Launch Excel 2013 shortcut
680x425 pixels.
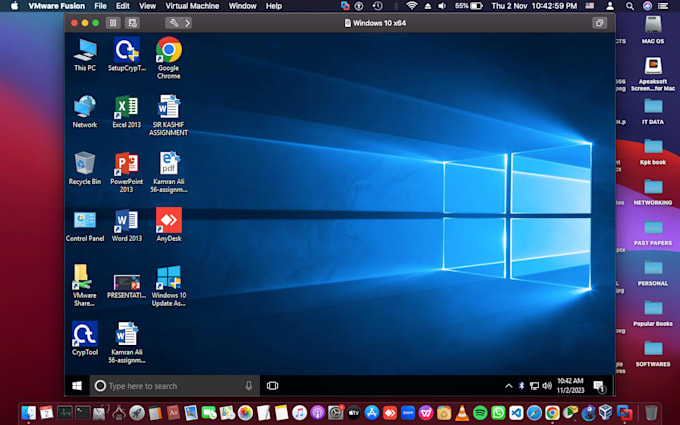127,111
